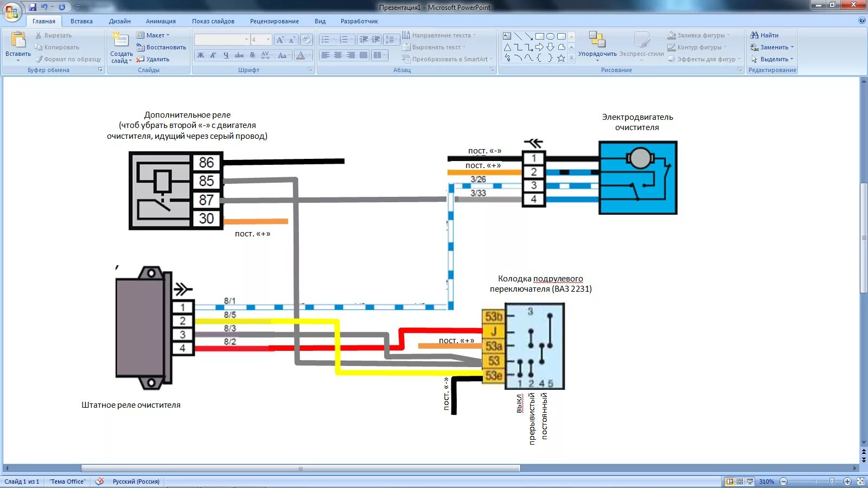Click the Find (Найти) binoculars button
Viewport: 868px width, 488px height.
(x=764, y=35)
